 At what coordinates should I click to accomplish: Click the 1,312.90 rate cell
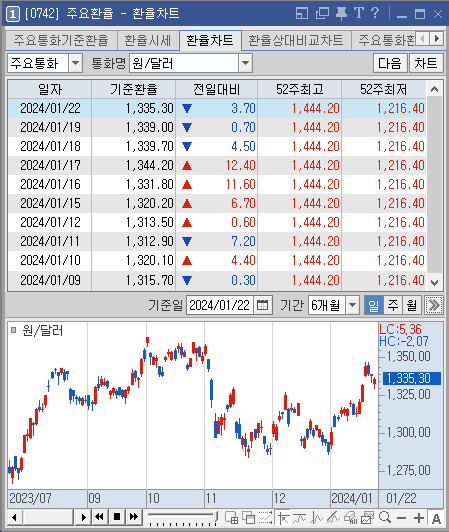pos(134,241)
